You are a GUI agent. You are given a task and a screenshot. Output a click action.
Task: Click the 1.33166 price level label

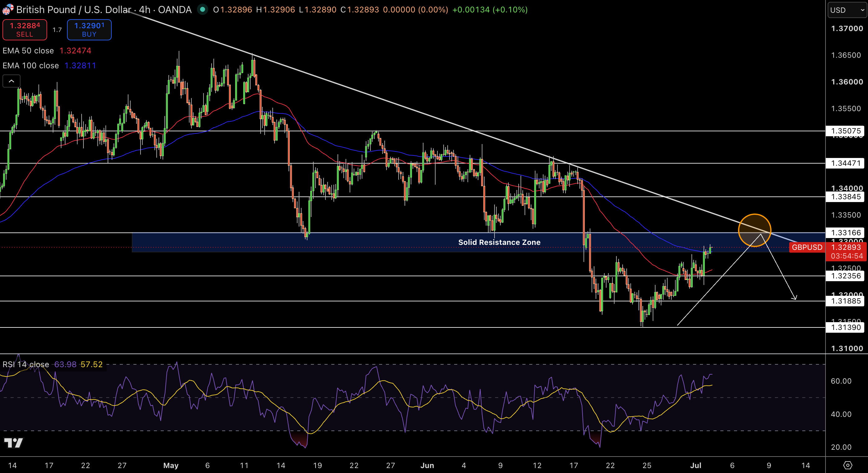pos(846,233)
